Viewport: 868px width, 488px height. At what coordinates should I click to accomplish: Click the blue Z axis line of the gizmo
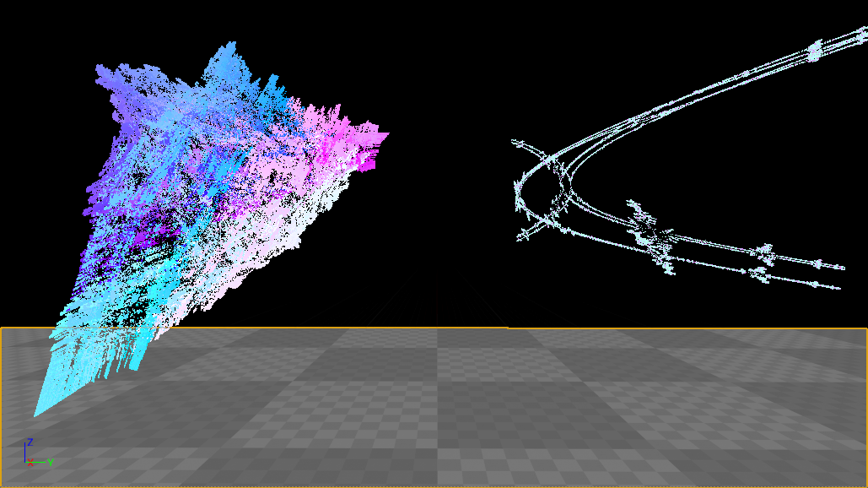point(24,452)
